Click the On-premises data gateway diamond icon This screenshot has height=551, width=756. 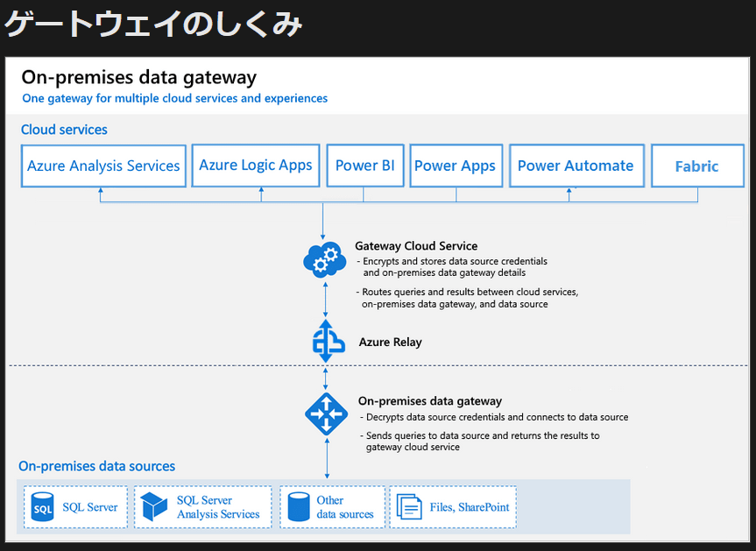327,414
